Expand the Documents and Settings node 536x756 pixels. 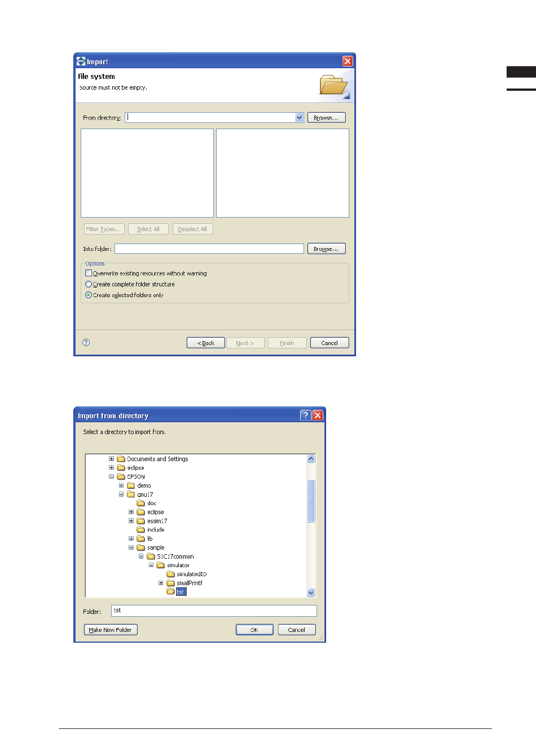pyautogui.click(x=111, y=459)
